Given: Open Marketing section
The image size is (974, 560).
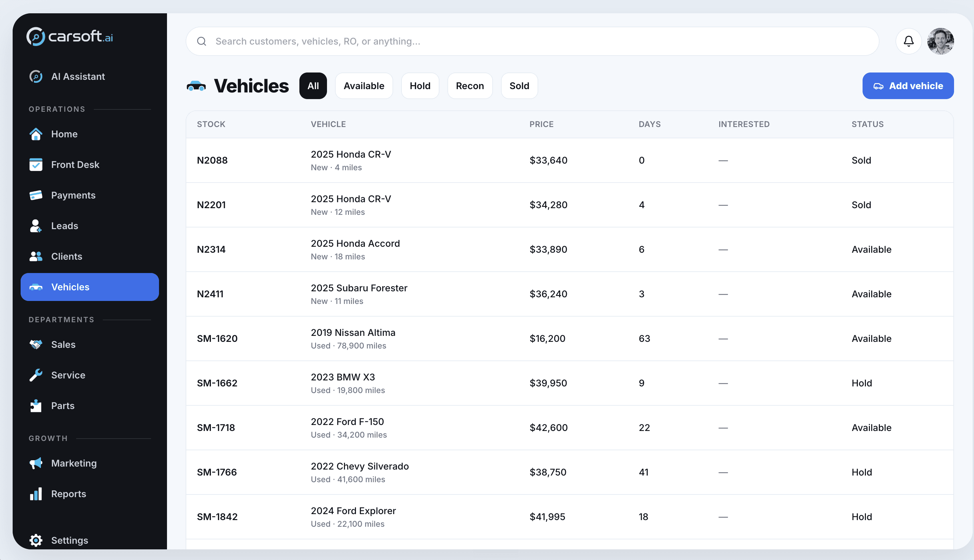Looking at the screenshot, I should pos(89,463).
